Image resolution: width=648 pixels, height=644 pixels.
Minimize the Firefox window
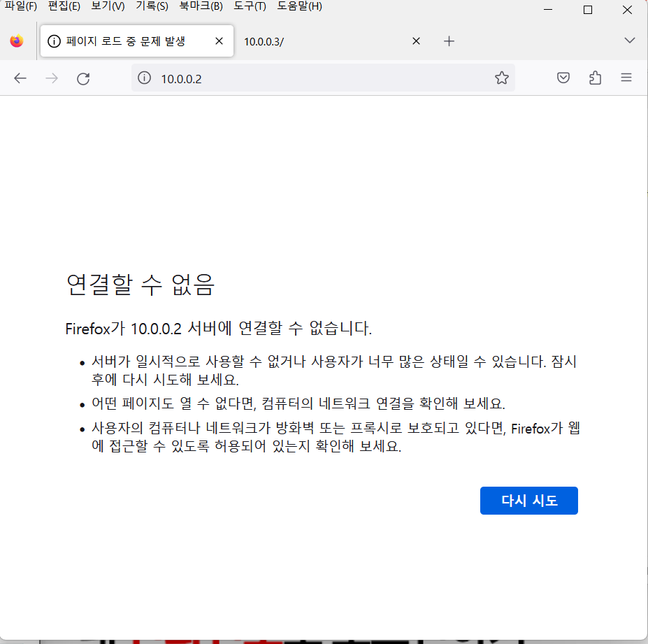pyautogui.click(x=548, y=10)
